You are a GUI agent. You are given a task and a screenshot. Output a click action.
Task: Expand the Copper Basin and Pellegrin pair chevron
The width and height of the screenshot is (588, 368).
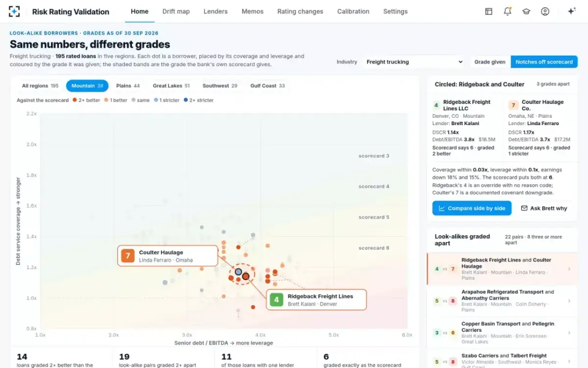pyautogui.click(x=569, y=333)
